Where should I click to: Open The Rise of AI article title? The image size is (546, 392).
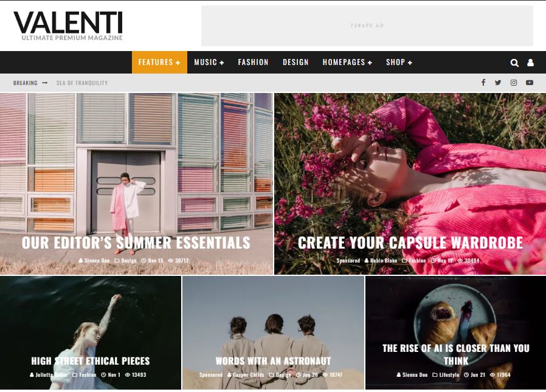click(456, 354)
